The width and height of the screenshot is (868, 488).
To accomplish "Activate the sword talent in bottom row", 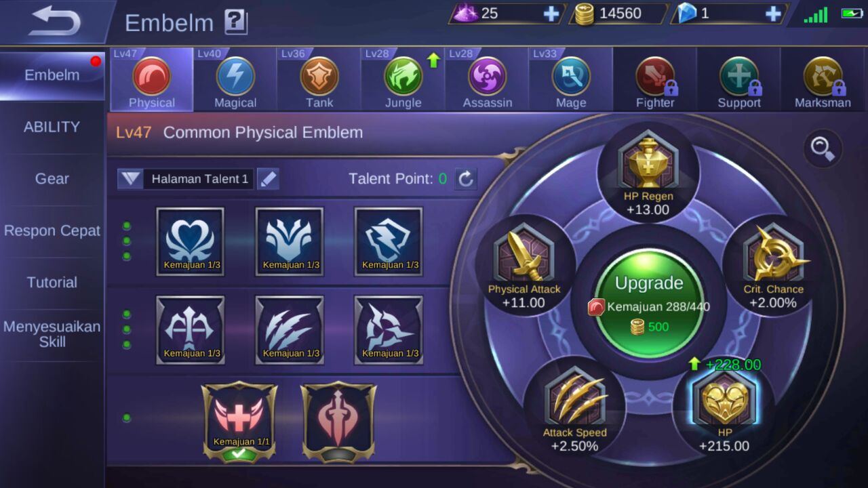I will coord(339,420).
